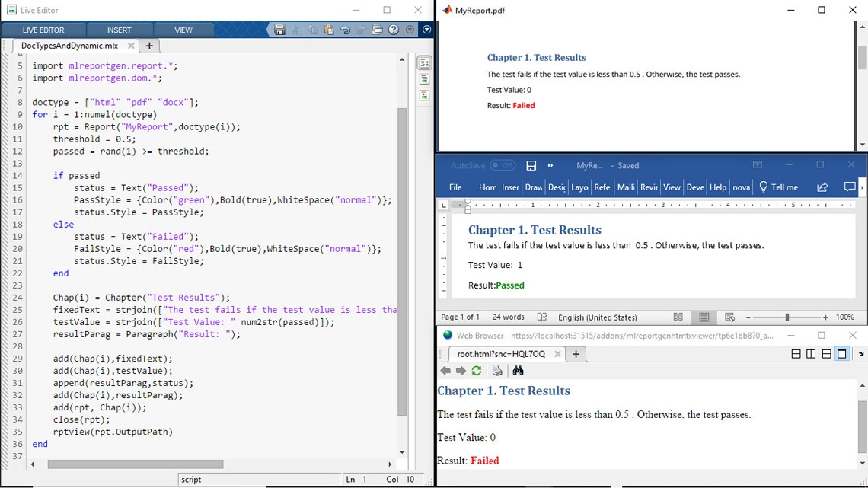This screenshot has height=488, width=868.
Task: Open the INSERT tab in Live Editor
Action: click(119, 30)
